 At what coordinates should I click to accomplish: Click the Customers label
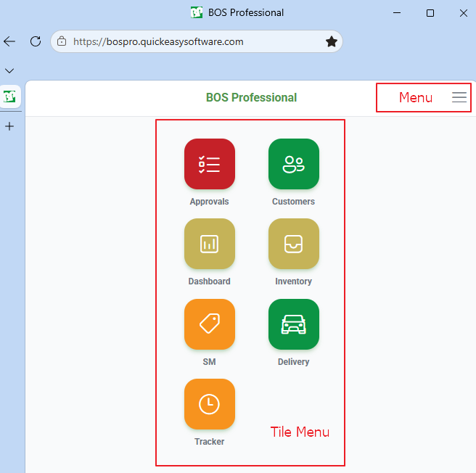point(293,202)
